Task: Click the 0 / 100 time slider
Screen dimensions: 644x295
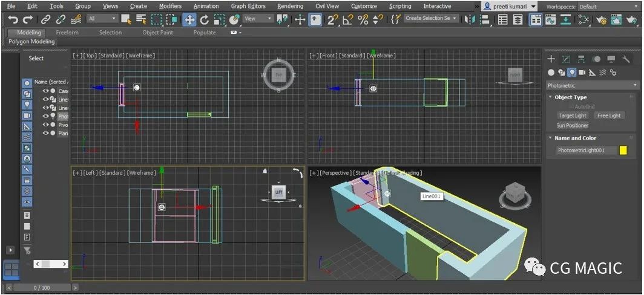Action: [42, 288]
